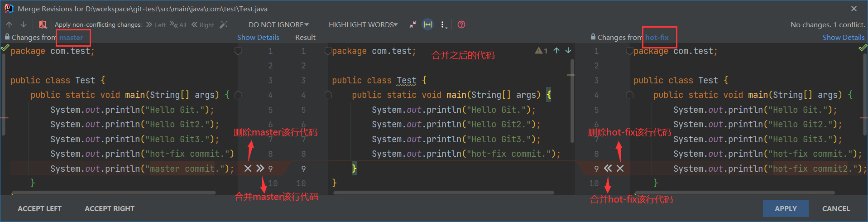Viewport: 868px width, 222px height.
Task: Open the HIGHLIGHT WORDS dropdown
Action: pos(363,25)
